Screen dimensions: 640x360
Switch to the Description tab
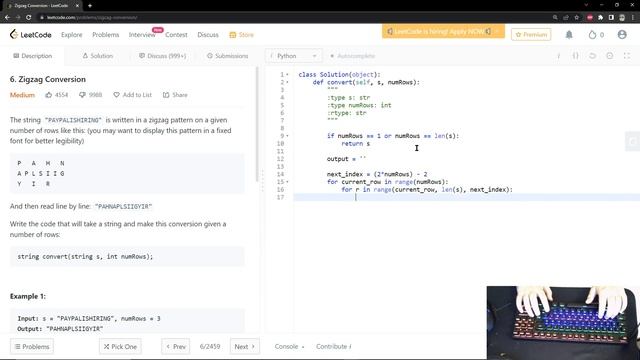[33, 56]
